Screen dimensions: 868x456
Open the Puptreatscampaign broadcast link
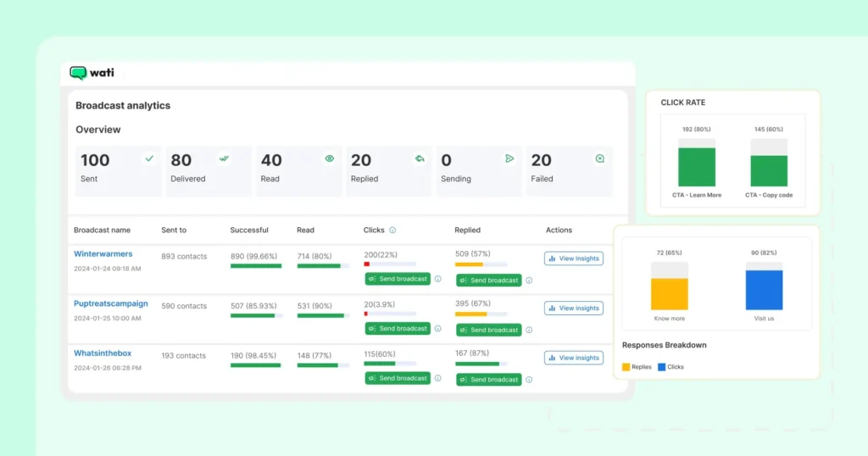(110, 303)
